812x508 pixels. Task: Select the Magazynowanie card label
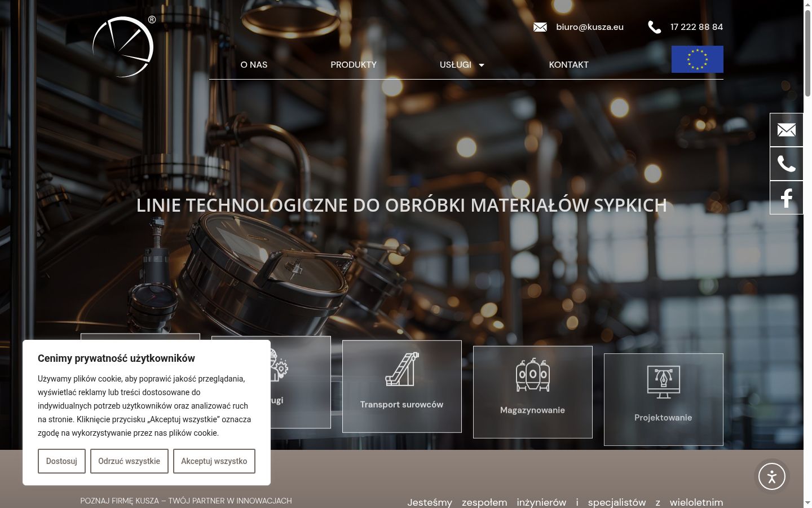(x=533, y=410)
